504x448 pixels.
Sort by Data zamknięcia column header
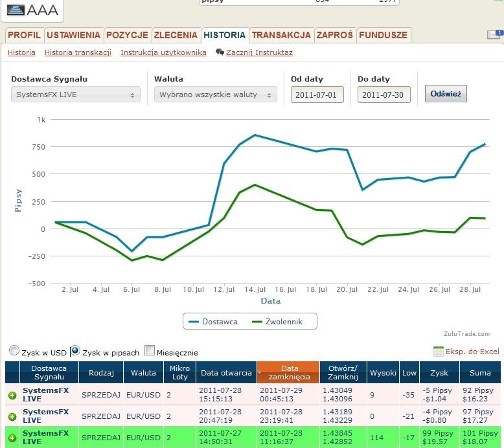point(288,372)
